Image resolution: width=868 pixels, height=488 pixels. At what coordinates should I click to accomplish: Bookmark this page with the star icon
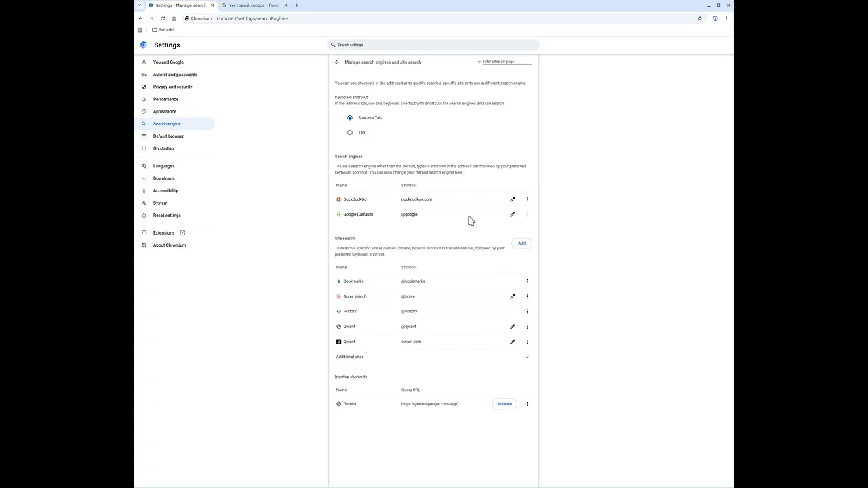click(x=700, y=18)
